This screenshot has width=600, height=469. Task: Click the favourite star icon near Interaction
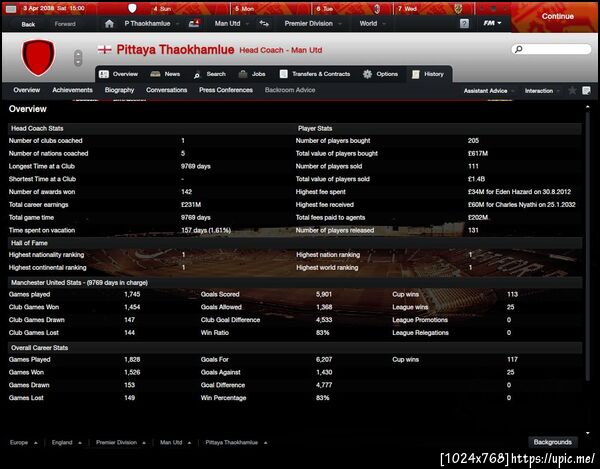[x=572, y=91]
